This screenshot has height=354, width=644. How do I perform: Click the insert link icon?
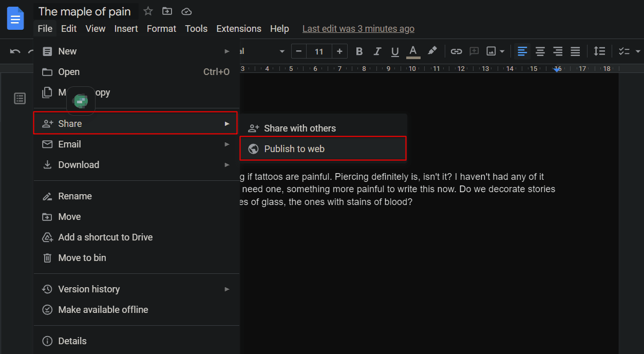point(456,51)
